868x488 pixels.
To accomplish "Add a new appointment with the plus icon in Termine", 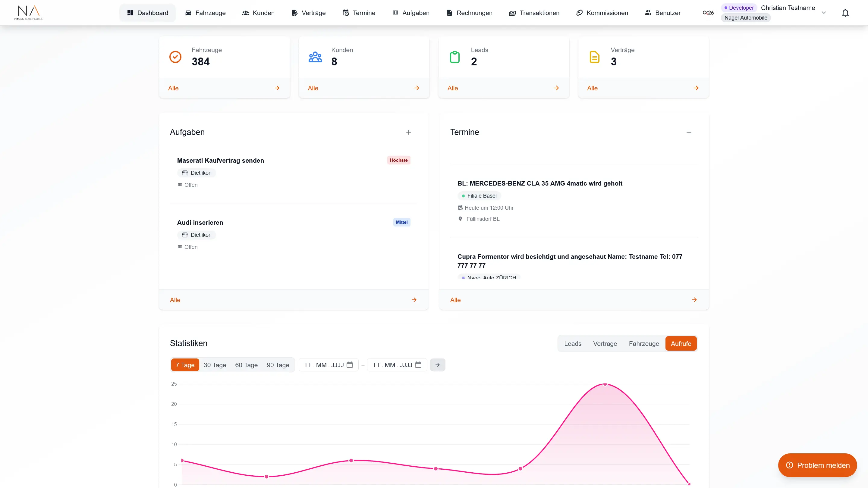I will click(689, 132).
